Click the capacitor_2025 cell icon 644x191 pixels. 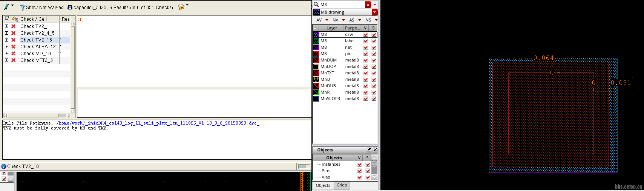(x=70, y=8)
